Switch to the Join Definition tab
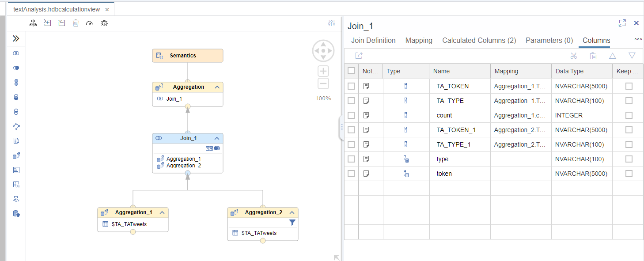This screenshot has height=261, width=644. click(x=373, y=41)
